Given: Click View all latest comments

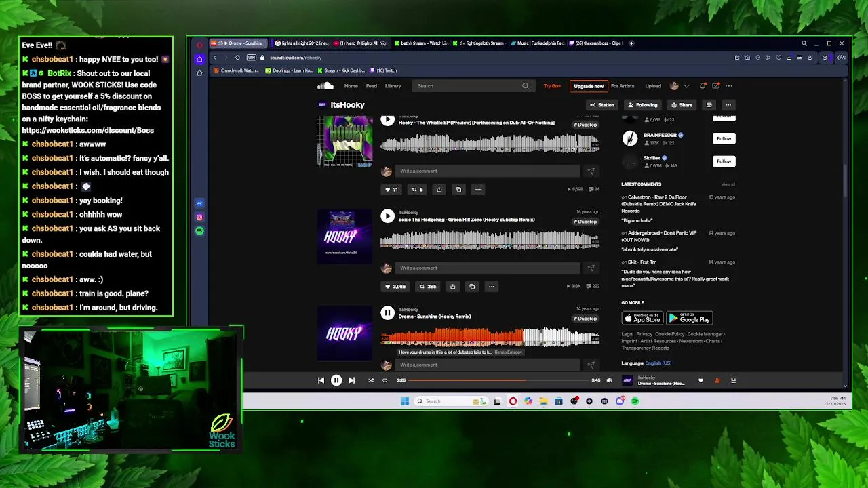Looking at the screenshot, I should click(728, 184).
